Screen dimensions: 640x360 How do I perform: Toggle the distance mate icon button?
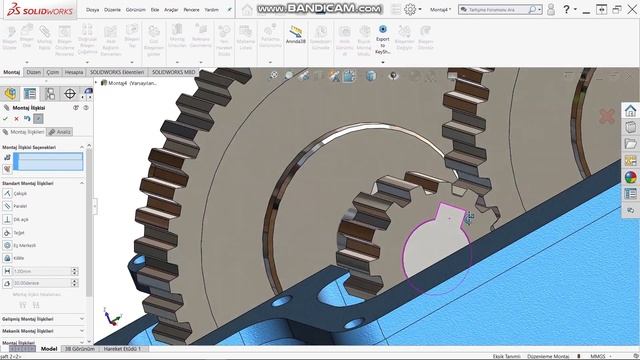coord(7,271)
